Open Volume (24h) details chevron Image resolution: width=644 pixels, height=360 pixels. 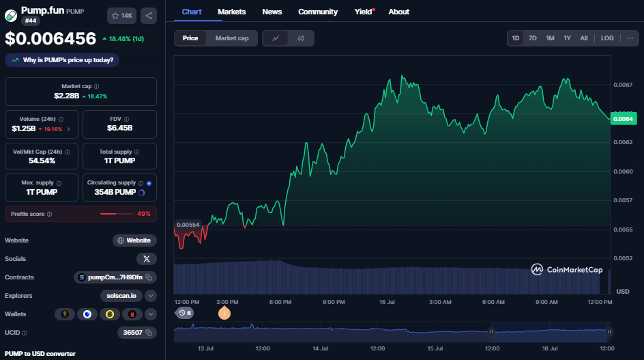(69, 129)
